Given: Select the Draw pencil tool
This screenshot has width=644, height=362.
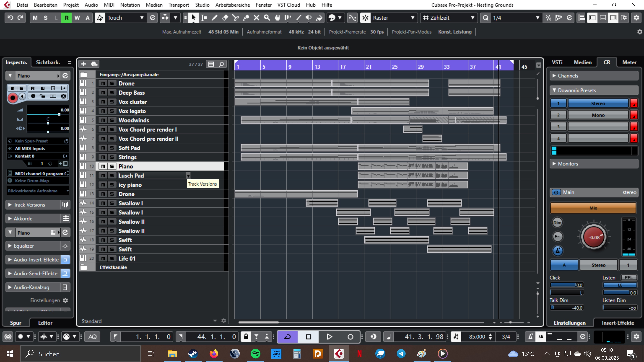Looking at the screenshot, I should 214,18.
